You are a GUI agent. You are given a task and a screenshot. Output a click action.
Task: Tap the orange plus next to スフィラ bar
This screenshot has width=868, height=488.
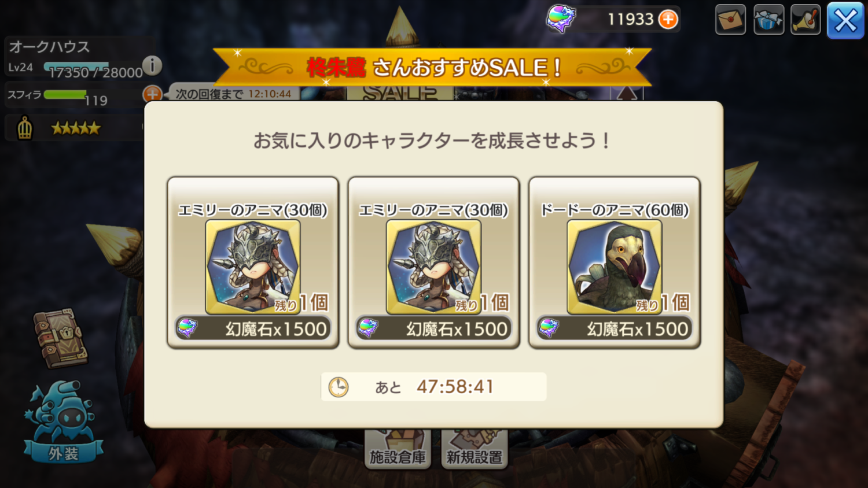pyautogui.click(x=152, y=94)
